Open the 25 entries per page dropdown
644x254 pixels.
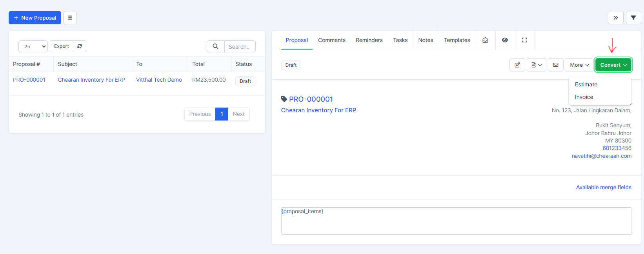33,46
